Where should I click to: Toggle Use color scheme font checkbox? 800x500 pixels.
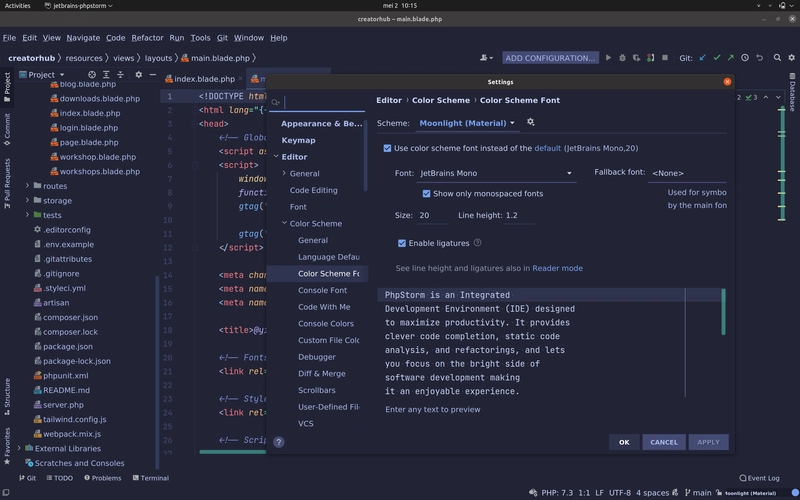point(387,148)
